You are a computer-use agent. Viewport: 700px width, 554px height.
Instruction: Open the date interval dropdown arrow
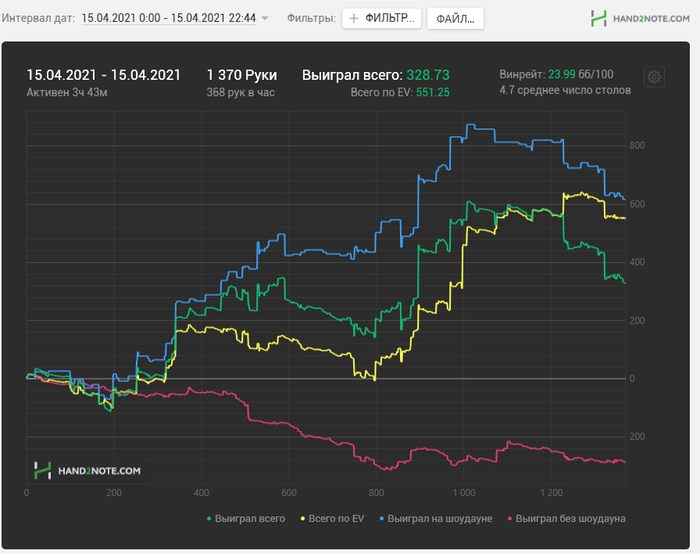[264, 18]
